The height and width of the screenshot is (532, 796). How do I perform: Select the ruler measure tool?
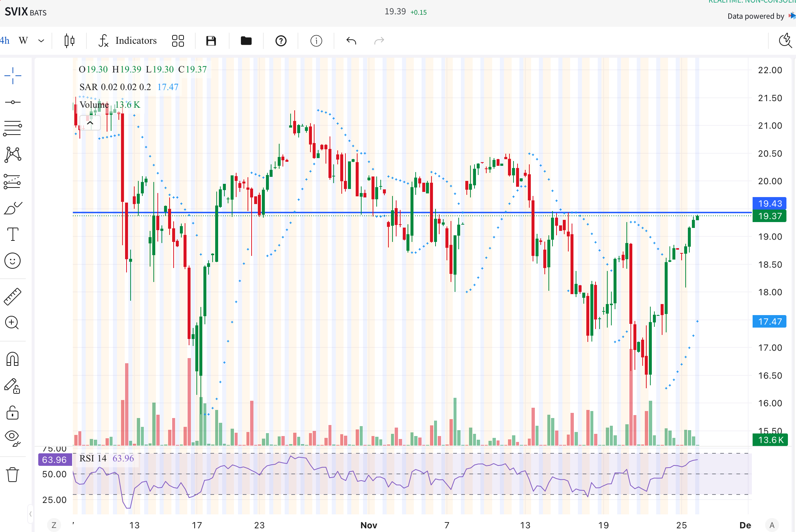point(13,296)
